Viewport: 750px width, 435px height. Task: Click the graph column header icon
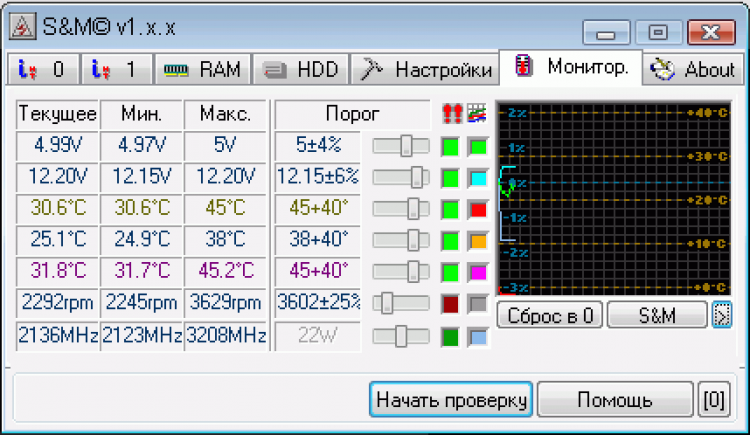coord(477,113)
